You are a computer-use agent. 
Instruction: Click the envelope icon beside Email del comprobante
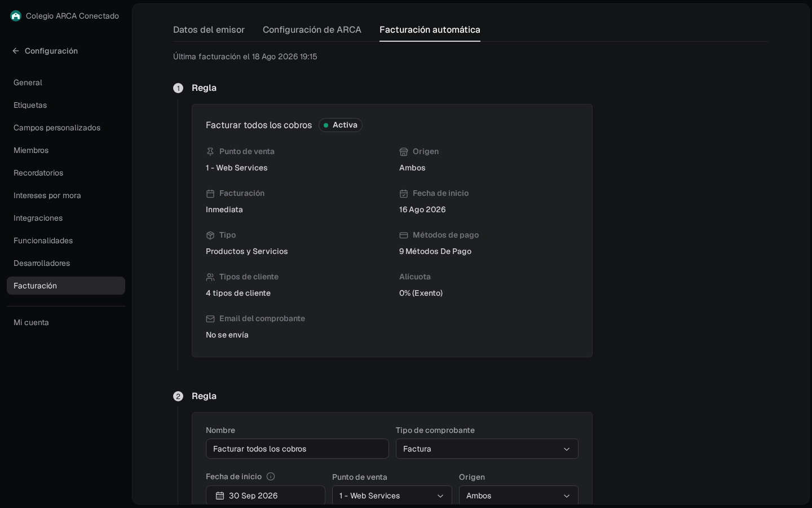point(210,319)
